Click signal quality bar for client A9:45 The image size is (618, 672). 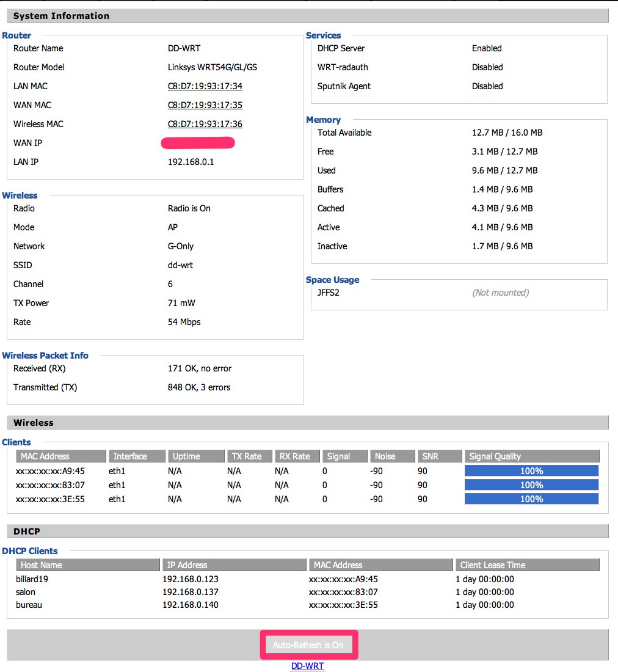tap(531, 470)
